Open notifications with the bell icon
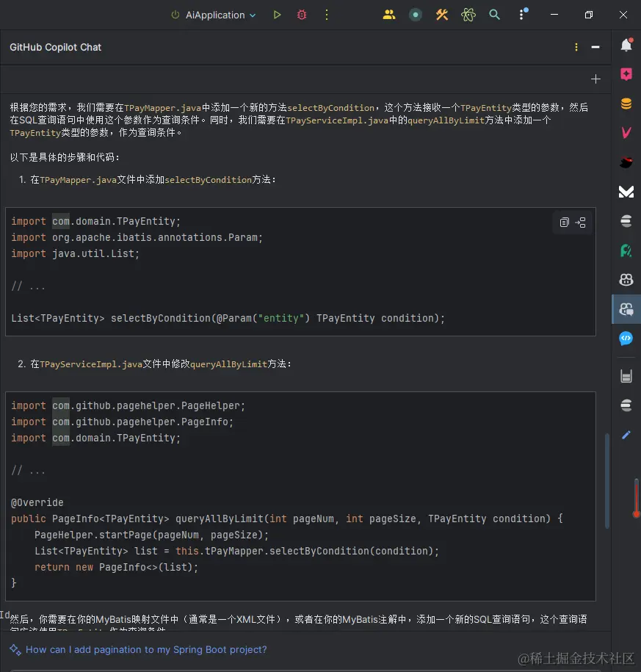641x672 pixels. coord(626,46)
